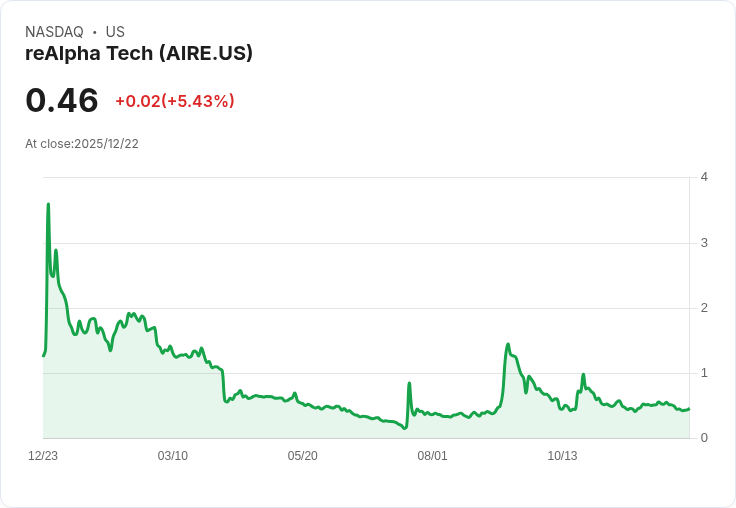Click the At close:2025/12/22 timestamp
This screenshot has width=736, height=508.
(x=82, y=144)
